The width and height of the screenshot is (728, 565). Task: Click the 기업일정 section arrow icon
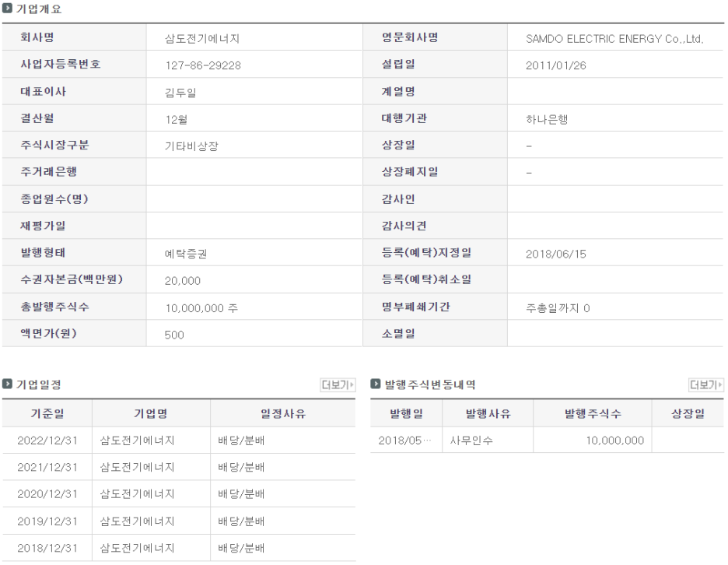coord(7,384)
